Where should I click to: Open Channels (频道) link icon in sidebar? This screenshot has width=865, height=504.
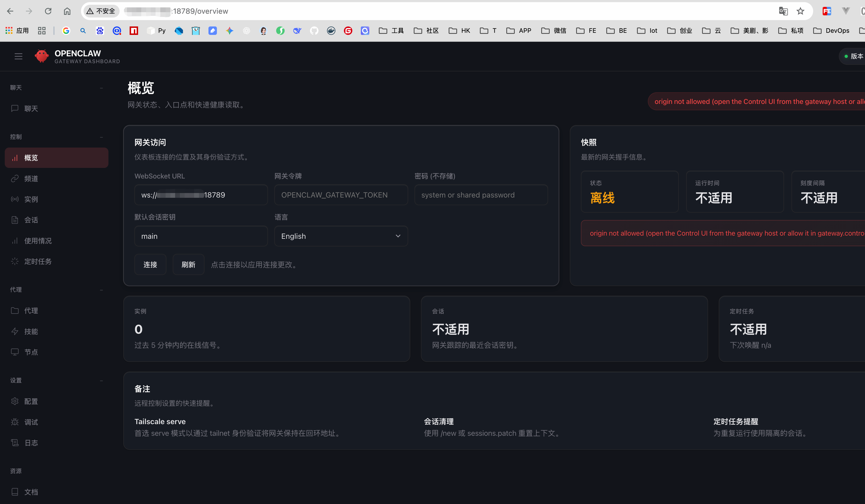click(x=15, y=178)
